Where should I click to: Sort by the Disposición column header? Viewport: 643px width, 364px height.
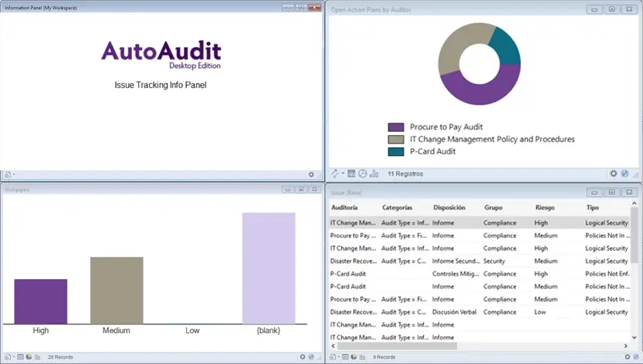(x=449, y=207)
